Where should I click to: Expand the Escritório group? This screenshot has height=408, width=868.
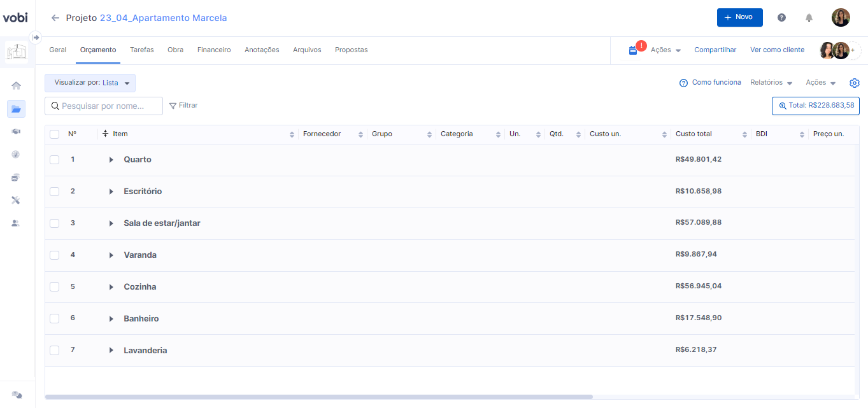[111, 192]
